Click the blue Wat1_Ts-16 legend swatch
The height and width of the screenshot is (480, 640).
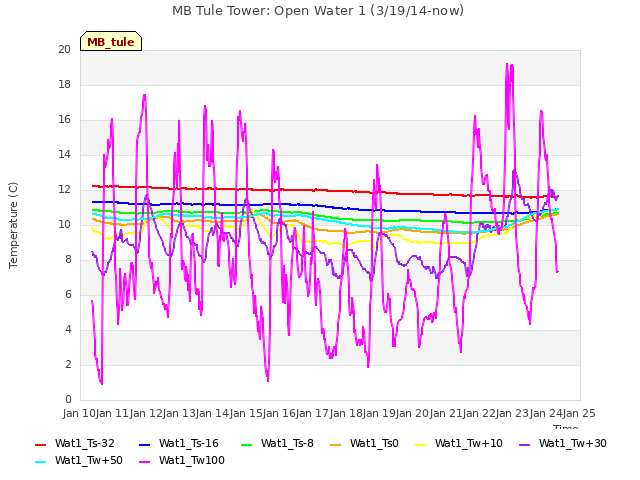point(144,444)
